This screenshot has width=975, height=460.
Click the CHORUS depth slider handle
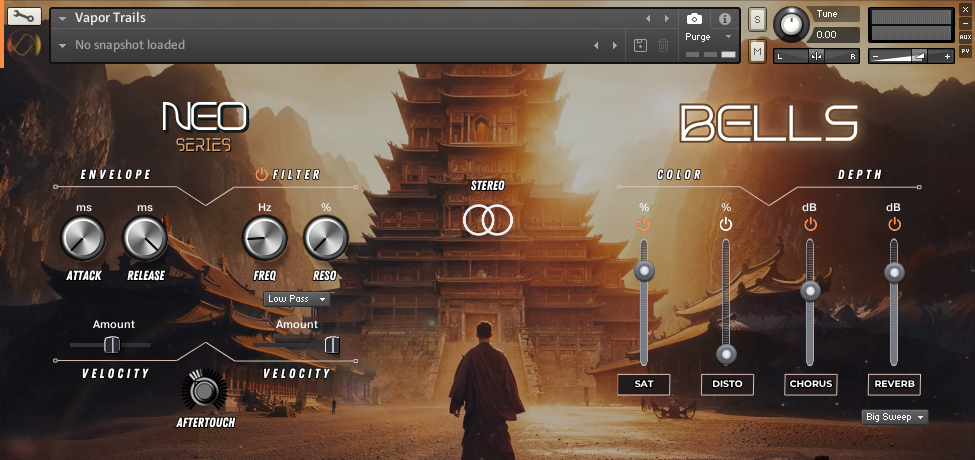810,291
